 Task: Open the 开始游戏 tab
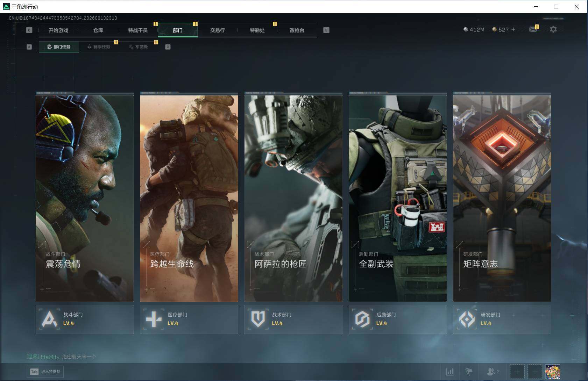coord(58,30)
